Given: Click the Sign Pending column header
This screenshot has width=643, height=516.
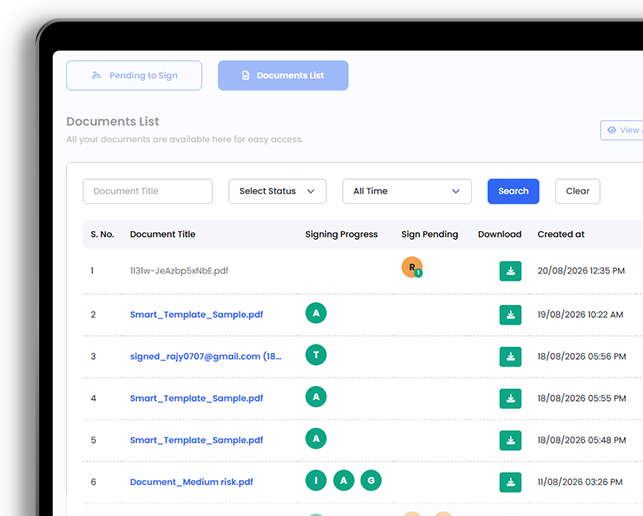Looking at the screenshot, I should (429, 234).
